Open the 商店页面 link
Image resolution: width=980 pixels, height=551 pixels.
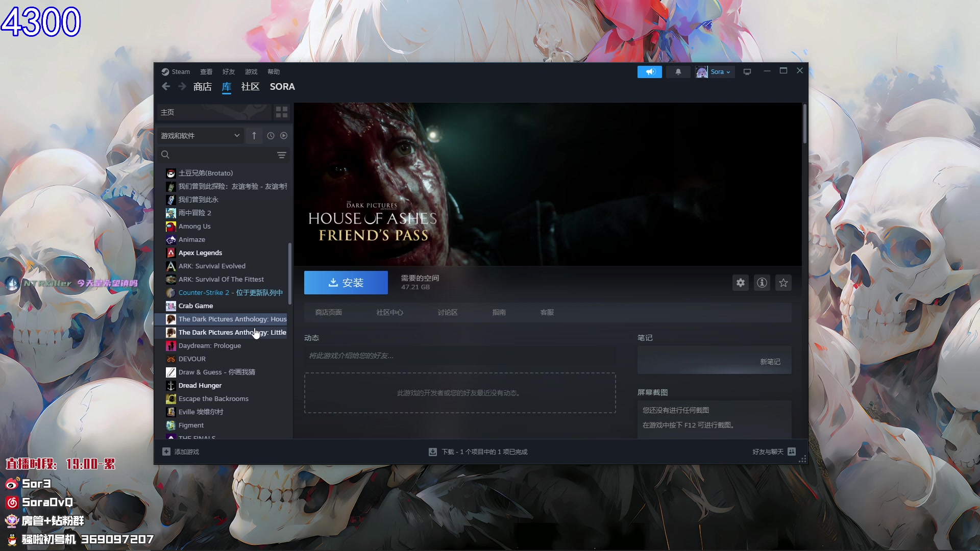point(329,312)
